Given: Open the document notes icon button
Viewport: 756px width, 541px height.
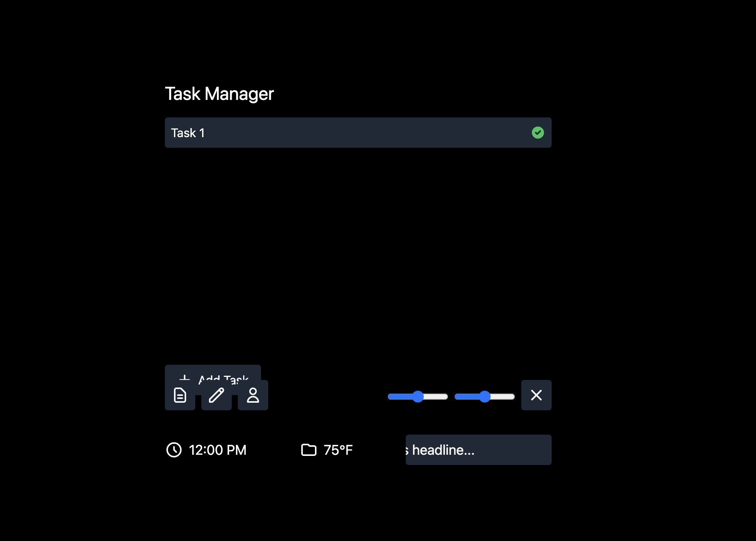Looking at the screenshot, I should pyautogui.click(x=180, y=395).
